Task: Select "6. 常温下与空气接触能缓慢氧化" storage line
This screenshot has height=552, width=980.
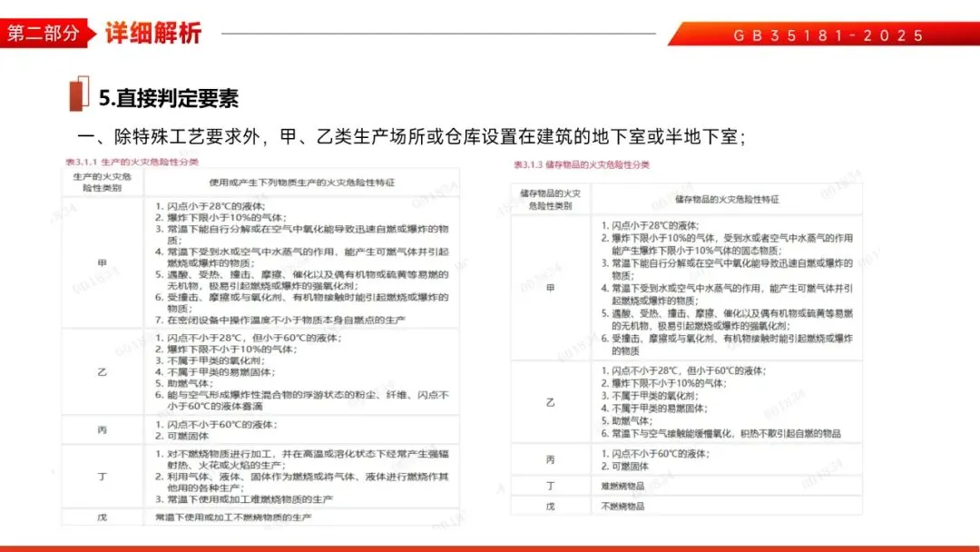Action: 720,433
